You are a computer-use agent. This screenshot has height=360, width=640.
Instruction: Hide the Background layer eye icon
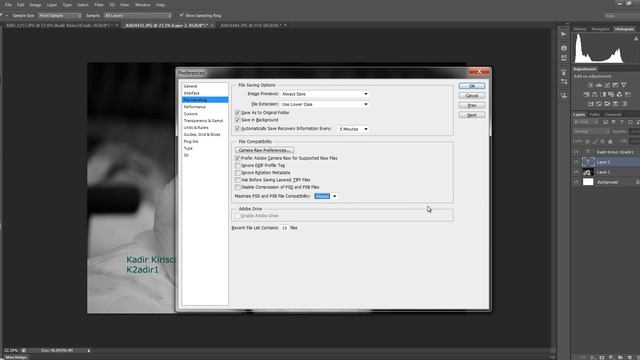(576, 182)
